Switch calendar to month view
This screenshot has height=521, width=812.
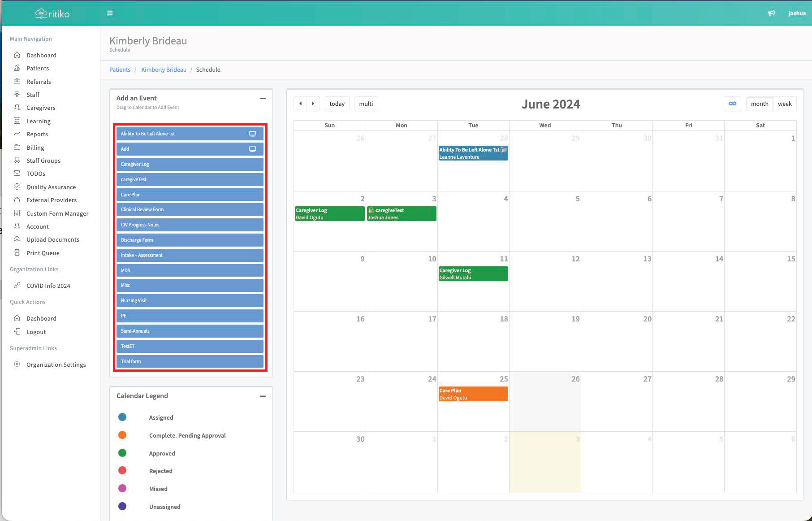[759, 104]
